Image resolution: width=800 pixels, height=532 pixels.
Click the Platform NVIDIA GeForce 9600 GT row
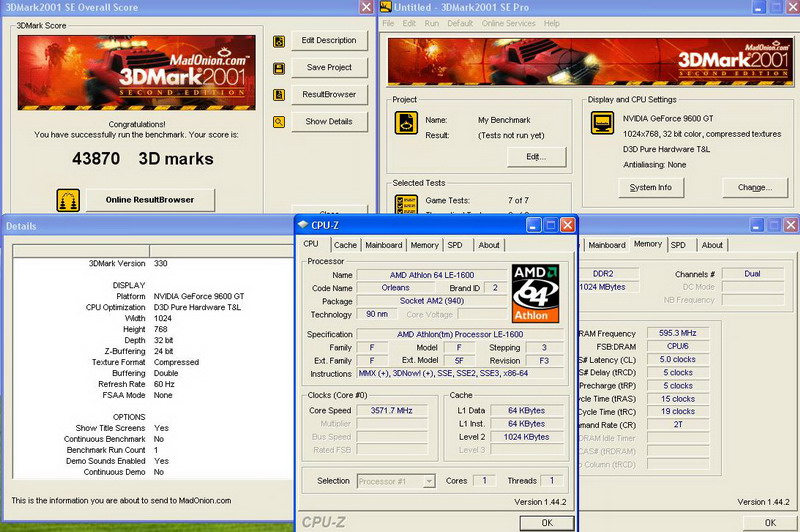(x=153, y=296)
